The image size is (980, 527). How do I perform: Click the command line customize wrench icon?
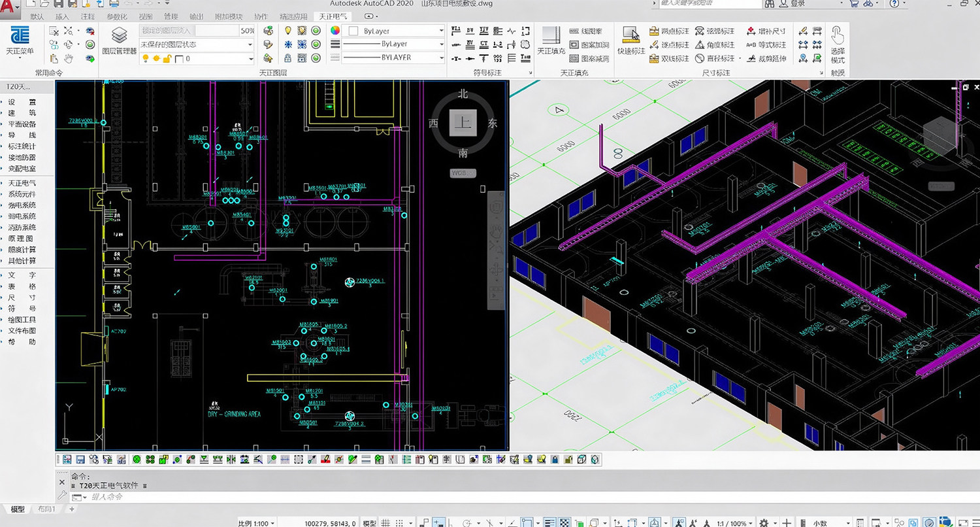coord(62,496)
